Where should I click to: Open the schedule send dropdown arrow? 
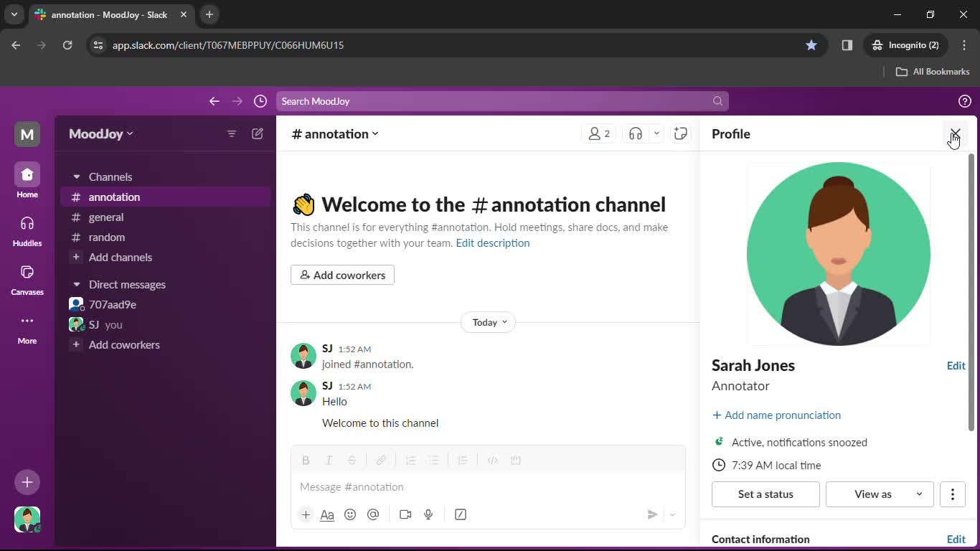(x=672, y=514)
